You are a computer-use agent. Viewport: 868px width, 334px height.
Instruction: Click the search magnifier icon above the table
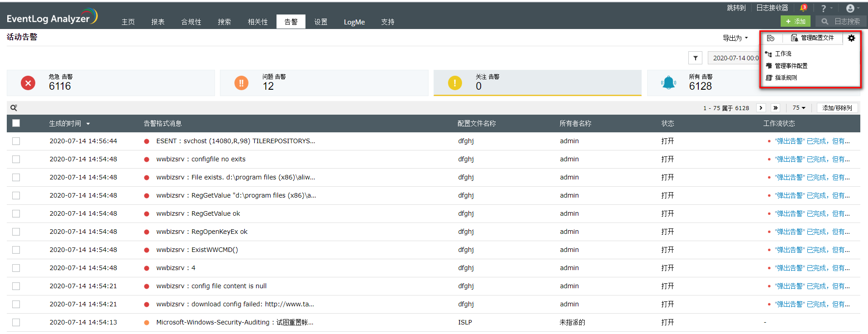(x=14, y=108)
